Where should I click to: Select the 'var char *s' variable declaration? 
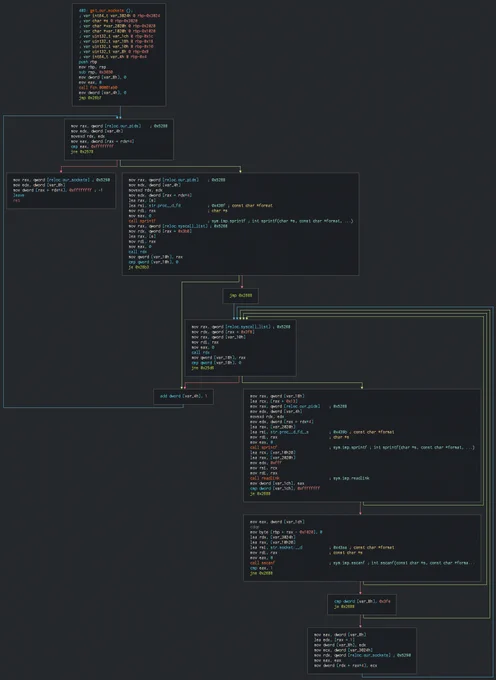coord(108,21)
